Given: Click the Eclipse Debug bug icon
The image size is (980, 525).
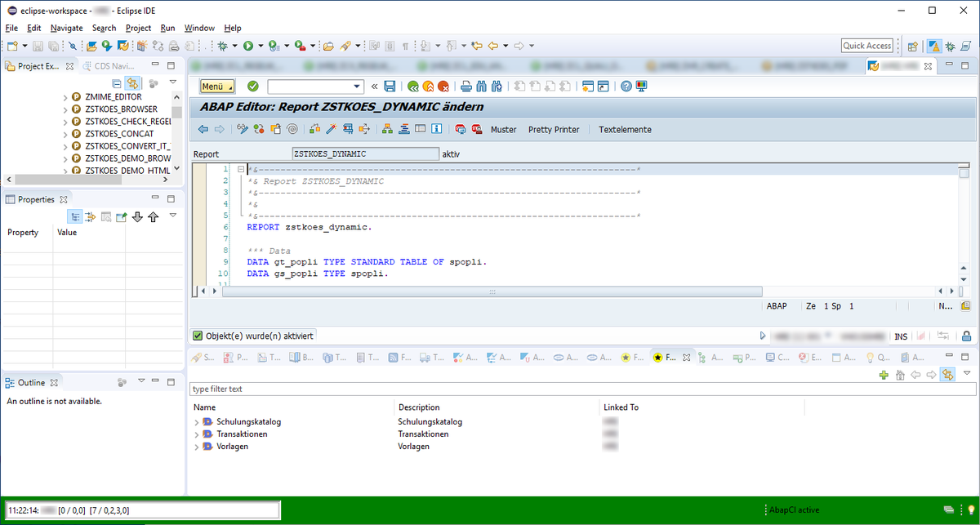Looking at the screenshot, I should (223, 46).
